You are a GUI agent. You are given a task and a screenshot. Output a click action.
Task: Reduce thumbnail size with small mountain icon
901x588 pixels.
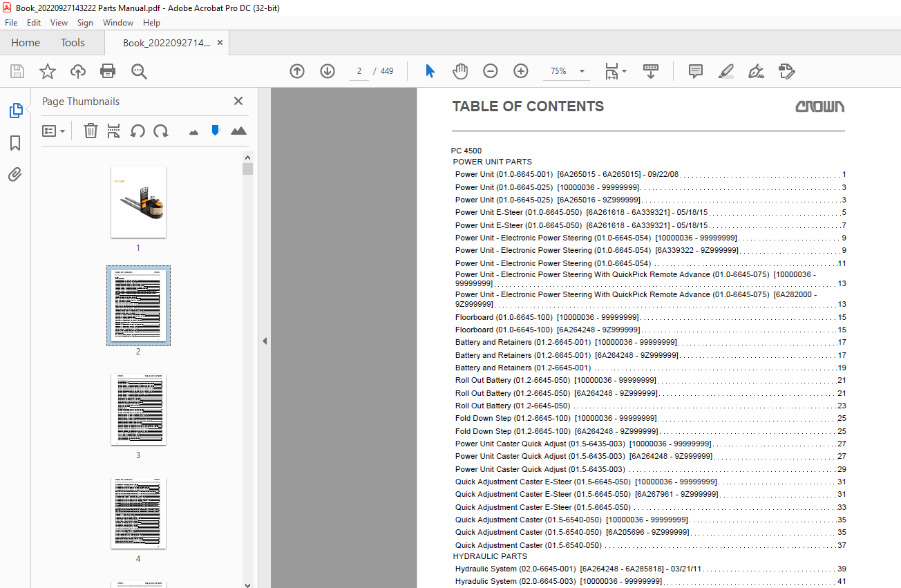(194, 131)
